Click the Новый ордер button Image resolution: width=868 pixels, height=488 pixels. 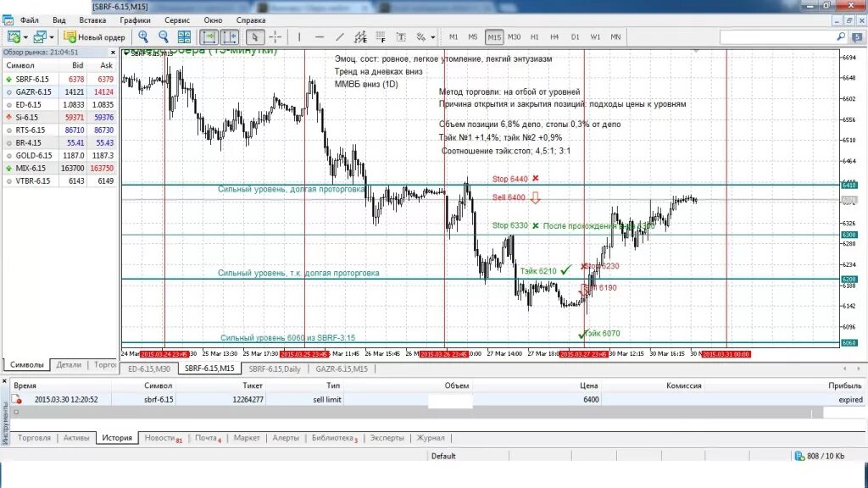click(95, 37)
